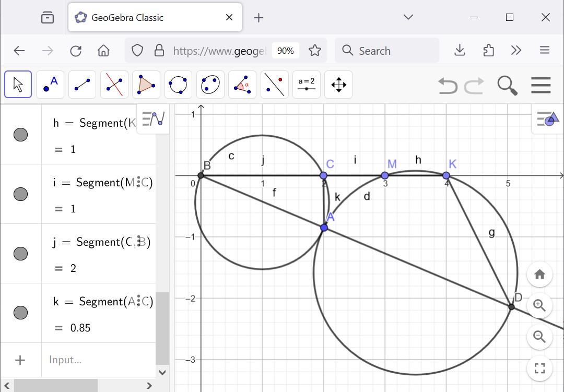The height and width of the screenshot is (392, 564).
Task: Click the browser Search box
Action: [387, 51]
